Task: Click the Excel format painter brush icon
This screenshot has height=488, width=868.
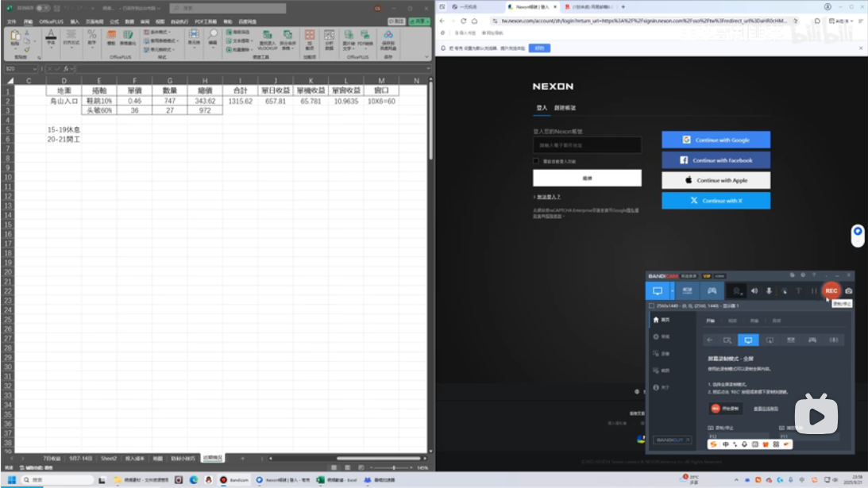Action: coord(26,49)
